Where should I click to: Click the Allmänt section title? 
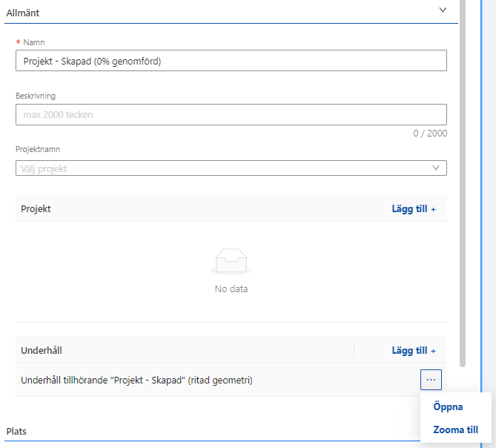23,13
